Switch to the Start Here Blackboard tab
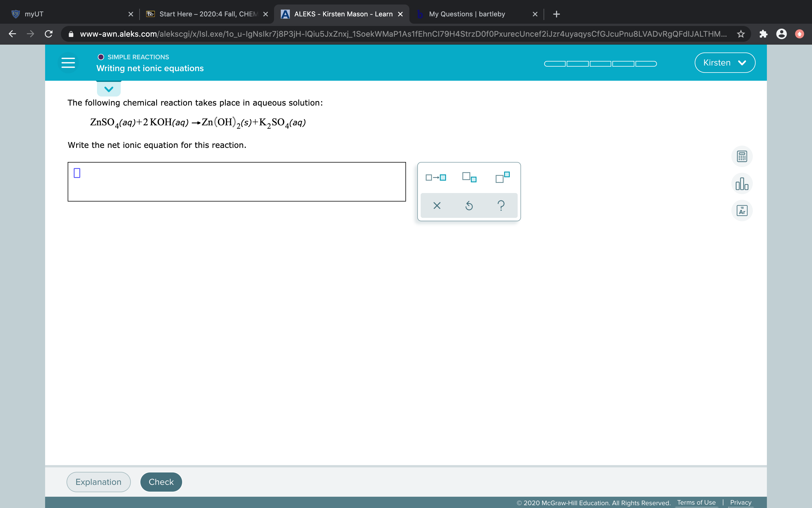 point(207,14)
